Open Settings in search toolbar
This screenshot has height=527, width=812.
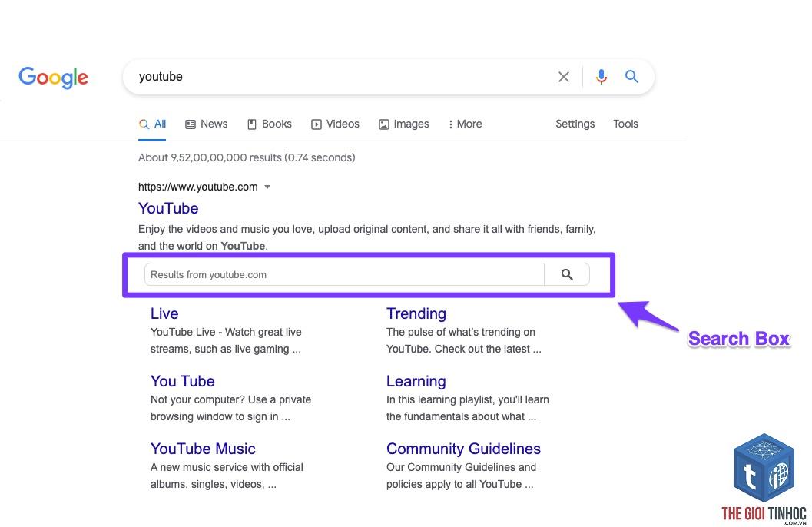(x=575, y=124)
